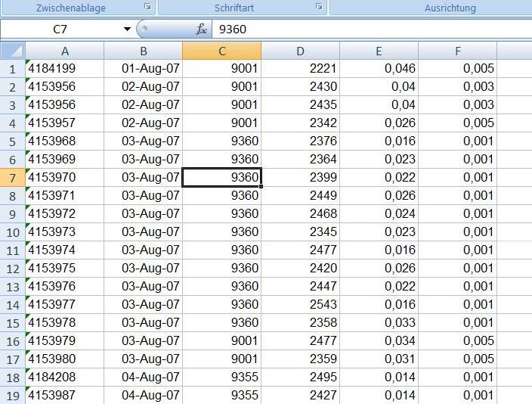Click cell containing 2435
The height and width of the screenshot is (404, 532).
(x=300, y=105)
